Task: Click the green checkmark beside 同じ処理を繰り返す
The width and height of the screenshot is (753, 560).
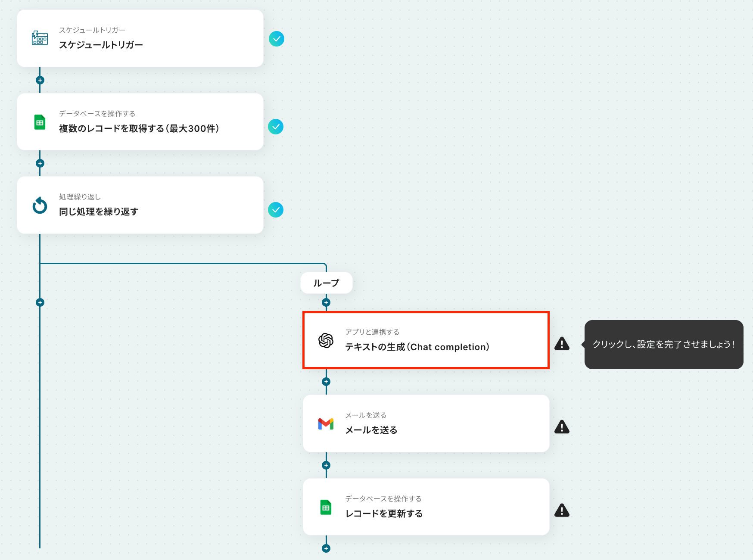Action: tap(276, 210)
